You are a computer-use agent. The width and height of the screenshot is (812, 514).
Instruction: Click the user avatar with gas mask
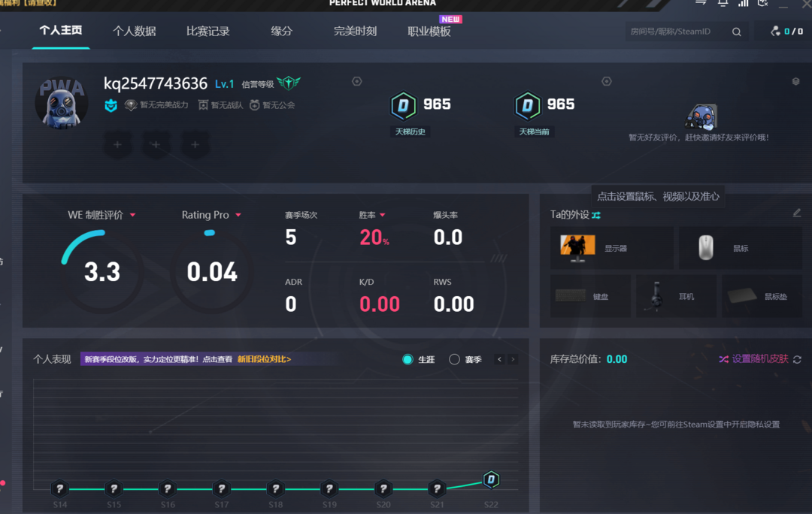tap(62, 101)
